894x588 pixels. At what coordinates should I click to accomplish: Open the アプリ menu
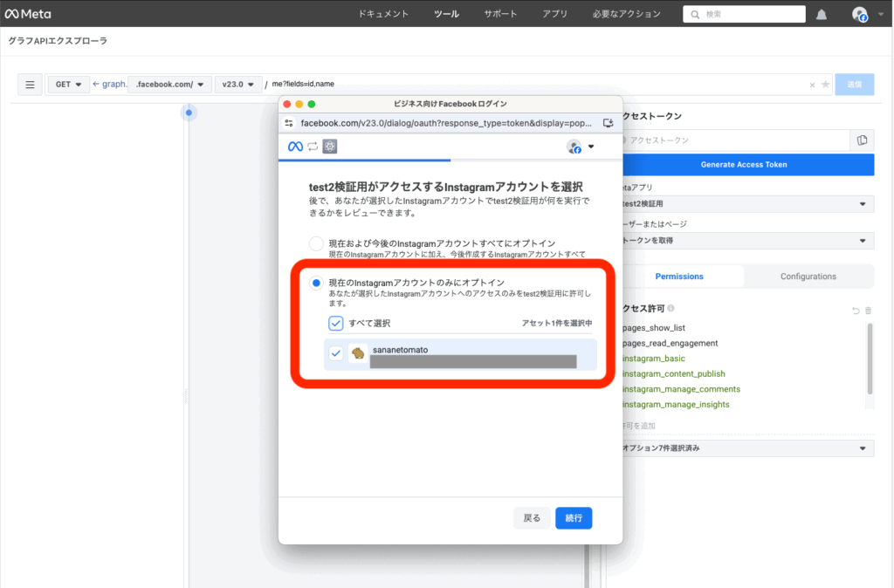click(554, 14)
